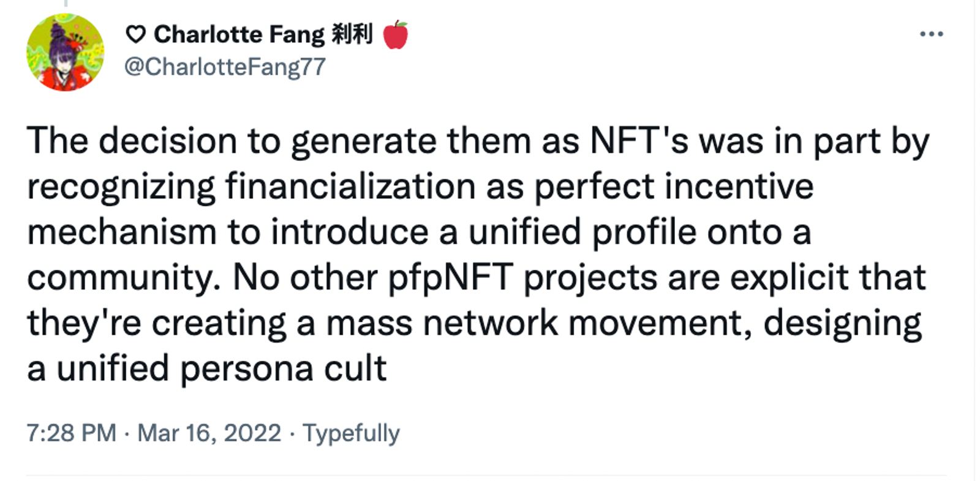Click the horizontal divider below the timestamp
The image size is (980, 481).
pos(486,475)
